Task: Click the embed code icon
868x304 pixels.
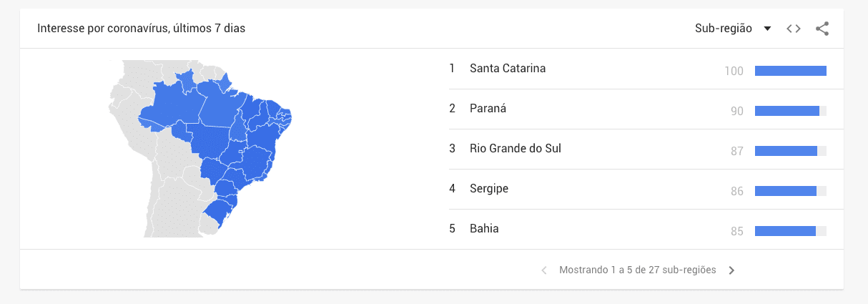Action: 793,29
